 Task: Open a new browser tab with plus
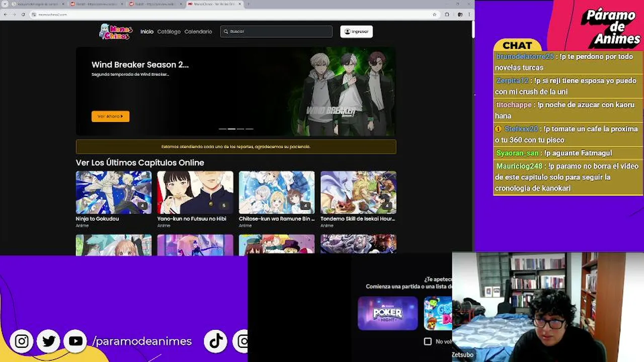point(248,4)
